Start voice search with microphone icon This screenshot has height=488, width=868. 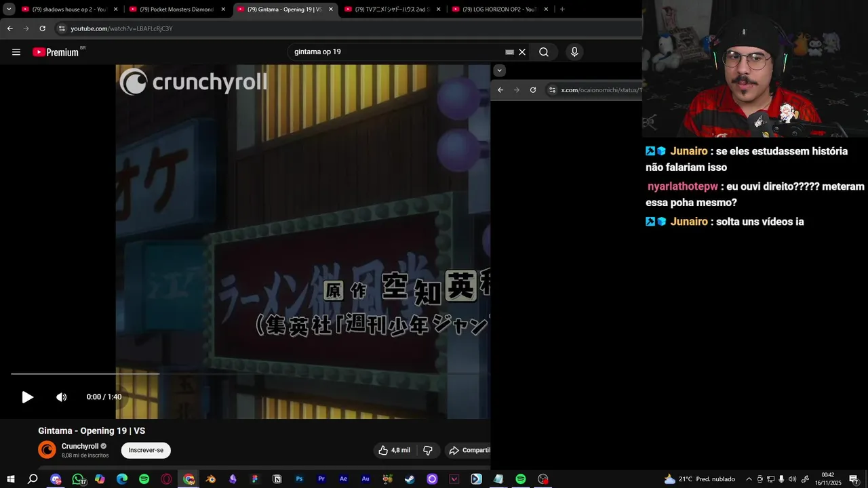(x=574, y=52)
